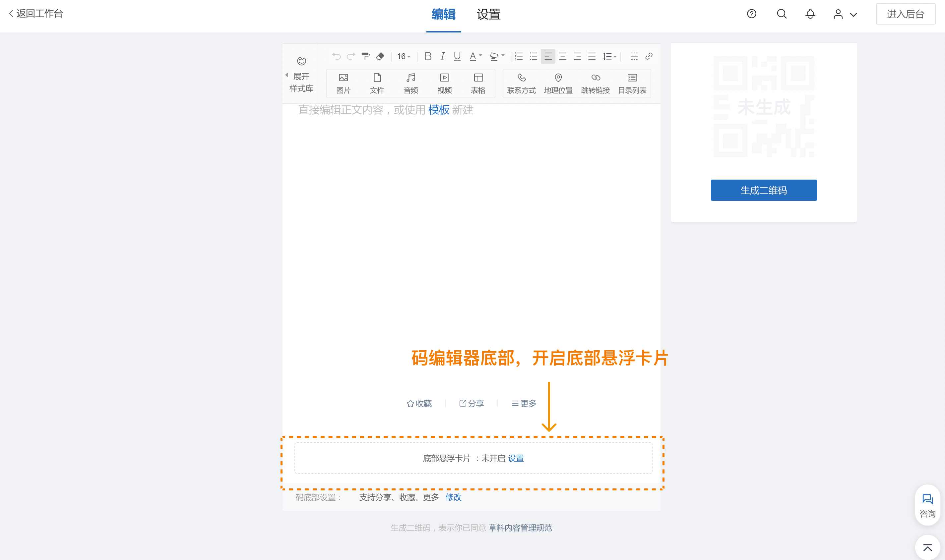Justify the text alignment
The width and height of the screenshot is (945, 560).
pyautogui.click(x=592, y=56)
